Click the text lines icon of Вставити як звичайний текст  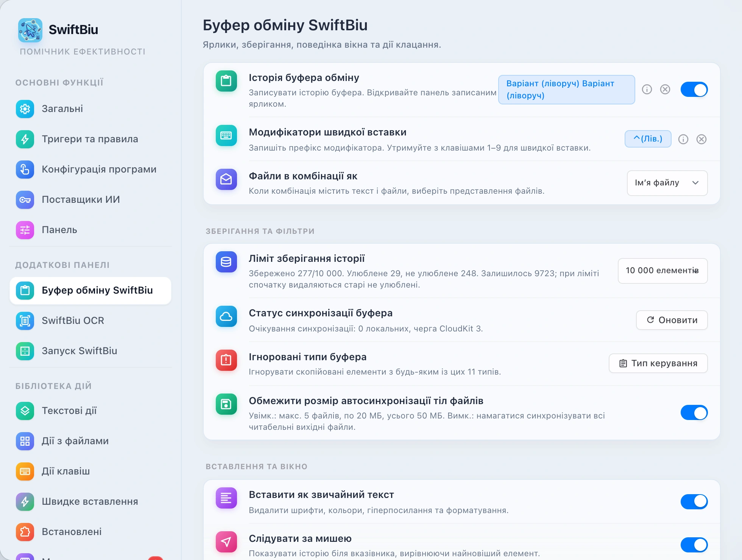click(x=226, y=498)
